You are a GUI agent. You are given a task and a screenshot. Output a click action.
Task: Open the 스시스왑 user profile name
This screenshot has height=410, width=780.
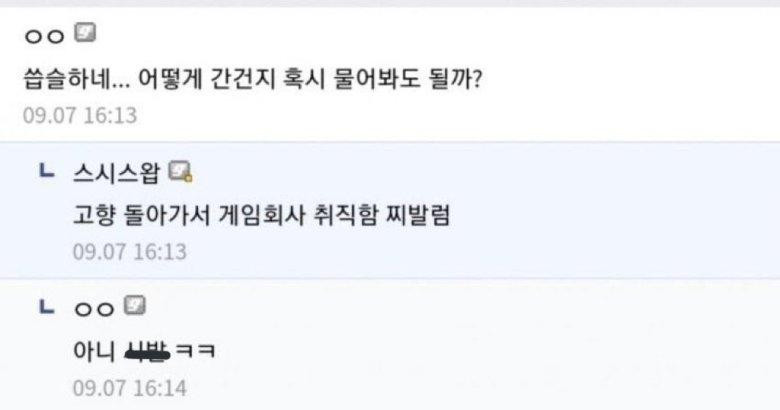(x=116, y=173)
